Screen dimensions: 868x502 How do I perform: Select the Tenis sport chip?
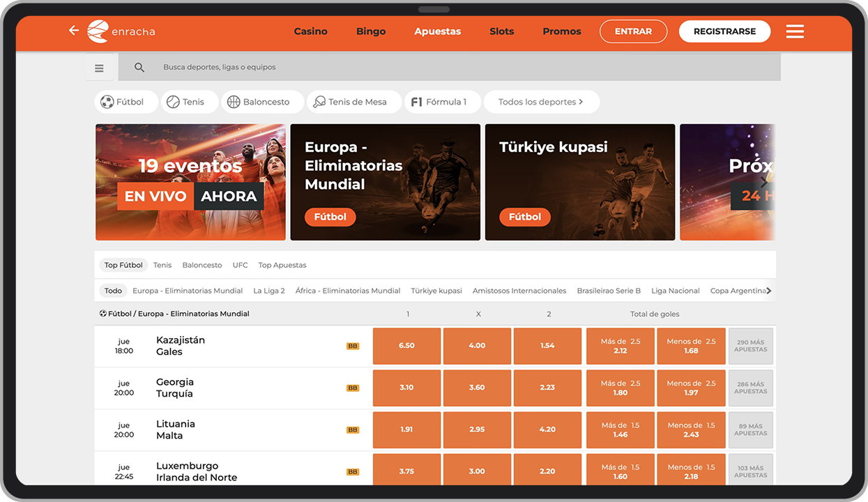point(190,102)
